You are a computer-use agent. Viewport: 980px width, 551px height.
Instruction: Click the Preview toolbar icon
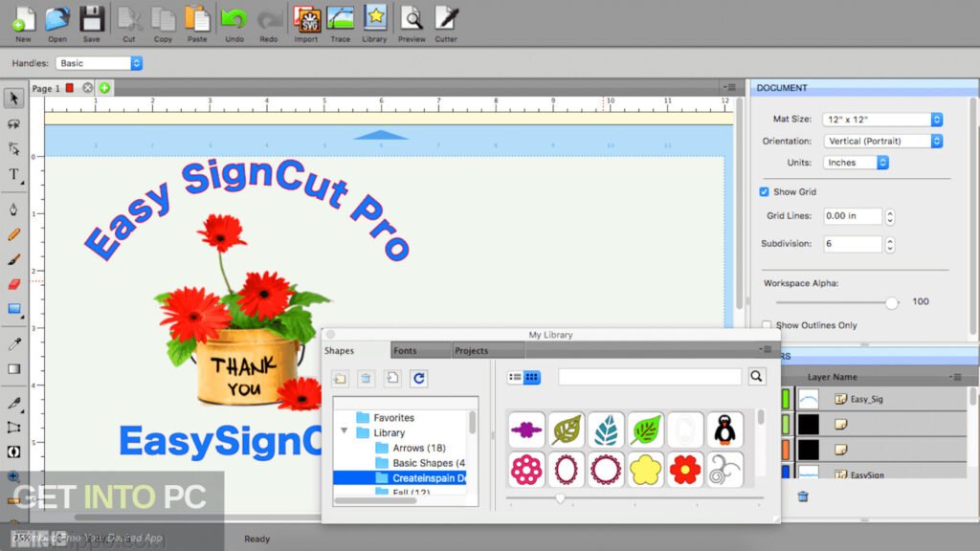[412, 21]
